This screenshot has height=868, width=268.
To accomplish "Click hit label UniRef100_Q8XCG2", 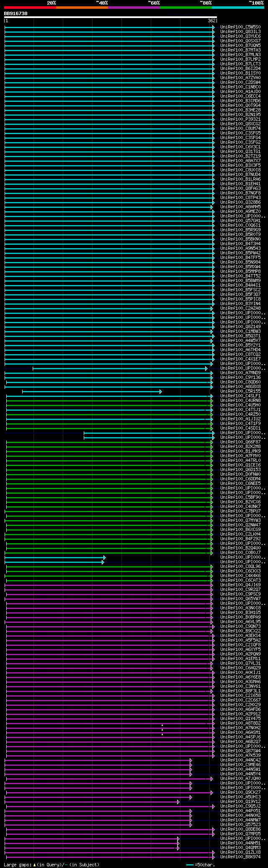I will pos(240,124).
